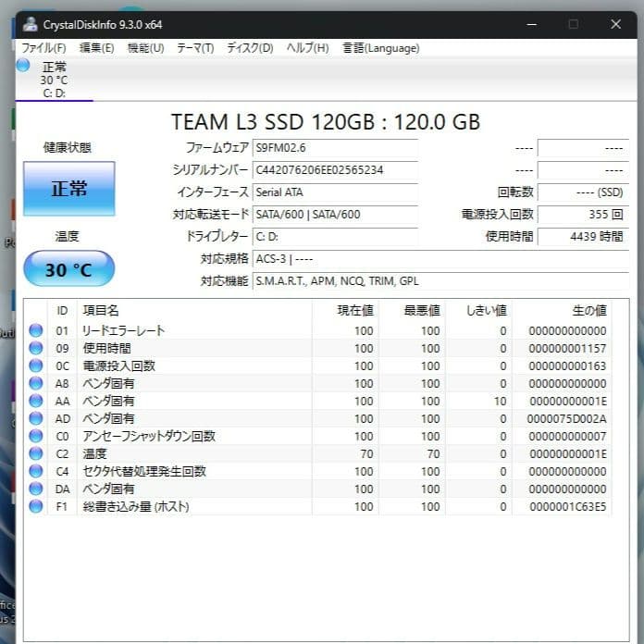This screenshot has width=644, height=644.
Task: Click status orb for F1 総書き込み量 row
Action: [36, 506]
